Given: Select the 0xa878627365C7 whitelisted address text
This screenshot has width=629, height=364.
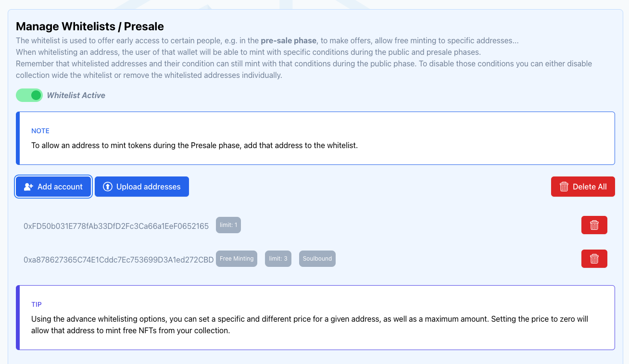Looking at the screenshot, I should point(118,260).
